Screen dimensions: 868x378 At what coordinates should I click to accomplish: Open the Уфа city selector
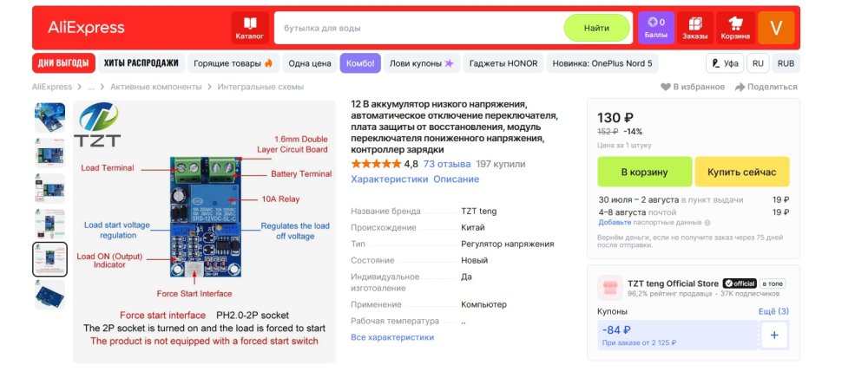(x=724, y=63)
